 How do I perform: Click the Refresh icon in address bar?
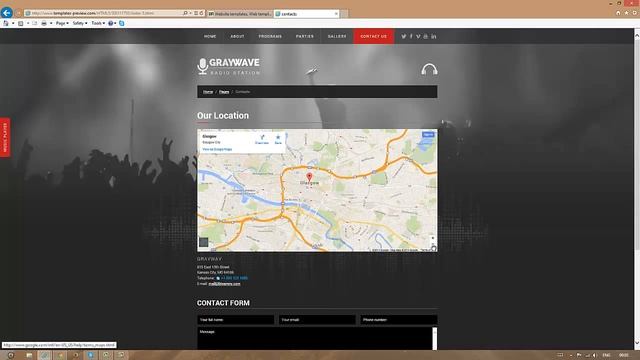tap(201, 13)
